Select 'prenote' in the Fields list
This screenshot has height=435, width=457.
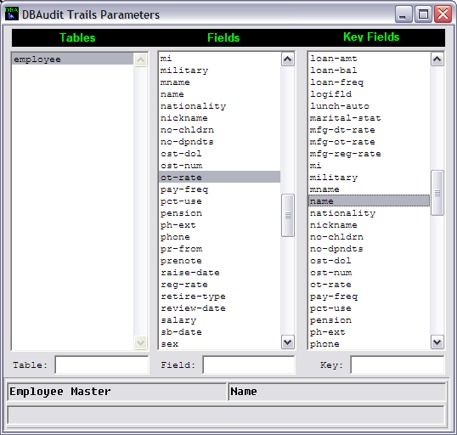click(220, 261)
